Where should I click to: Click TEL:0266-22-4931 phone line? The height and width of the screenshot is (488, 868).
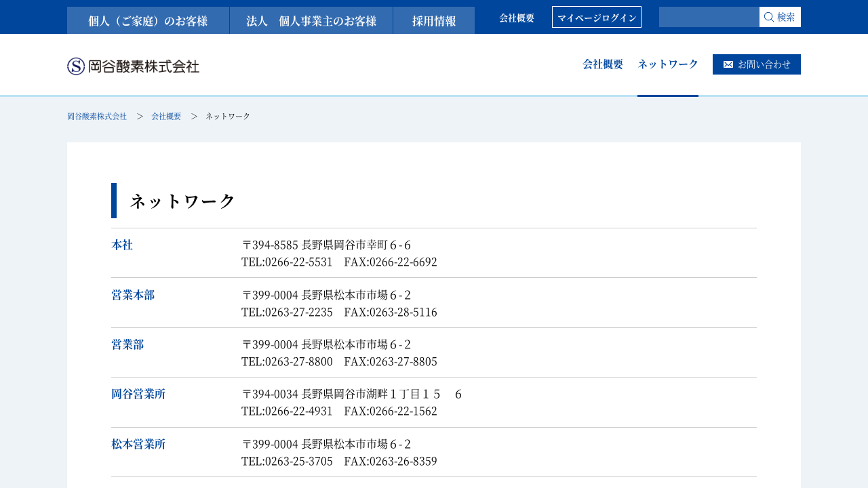(x=339, y=411)
